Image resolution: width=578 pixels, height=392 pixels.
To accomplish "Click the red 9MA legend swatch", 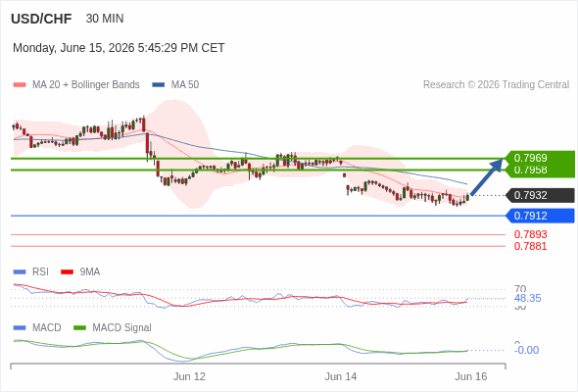I will point(67,272).
